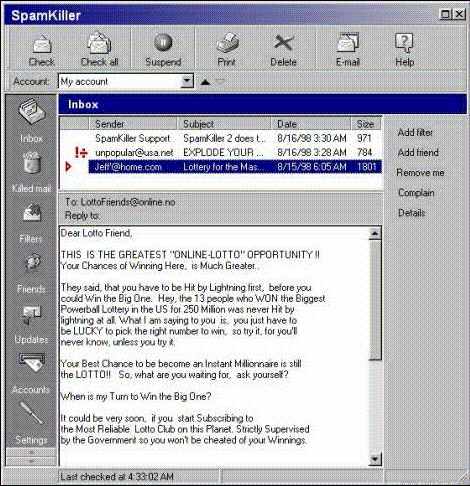Click the My account combo box field
470x486 pixels.
(126, 81)
